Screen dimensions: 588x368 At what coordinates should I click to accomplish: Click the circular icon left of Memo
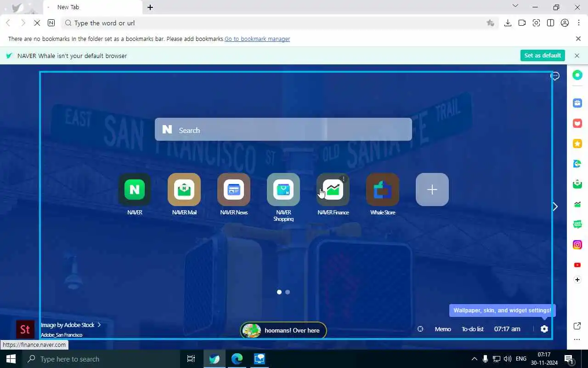point(420,329)
